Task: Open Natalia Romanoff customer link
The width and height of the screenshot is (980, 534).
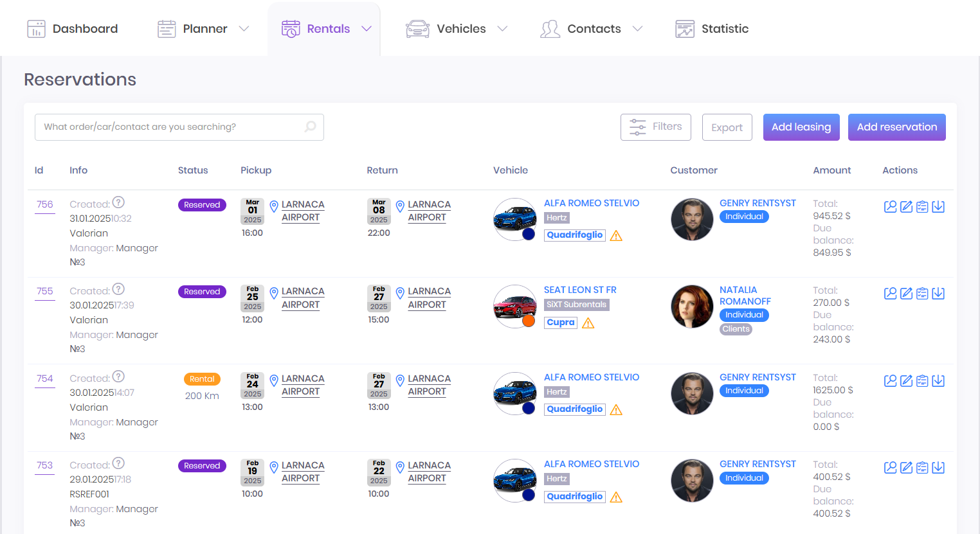Action: coord(745,296)
